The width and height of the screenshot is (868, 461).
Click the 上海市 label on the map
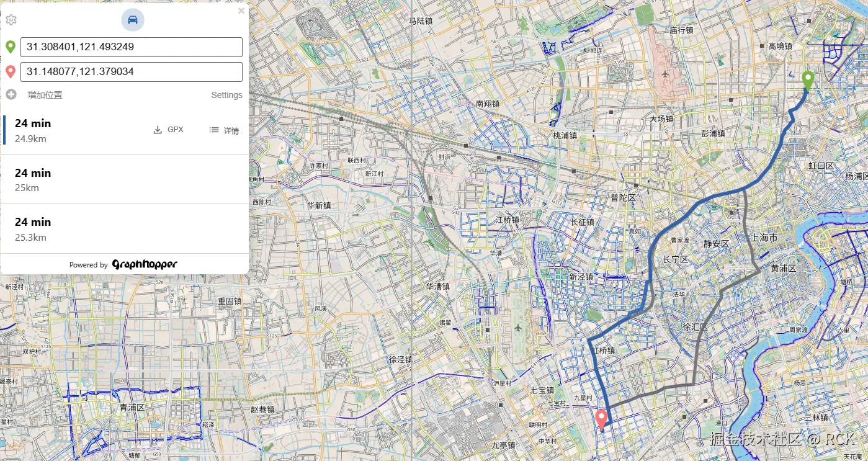pyautogui.click(x=764, y=238)
